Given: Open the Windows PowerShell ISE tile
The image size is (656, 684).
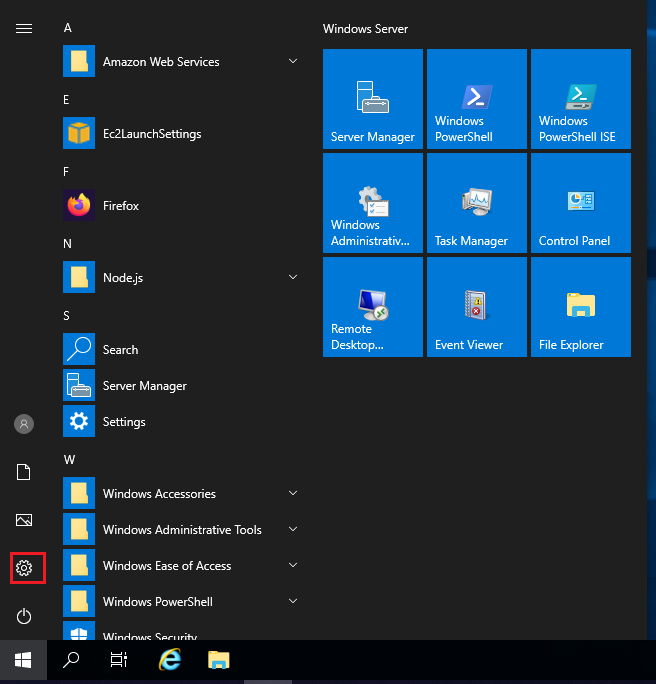Looking at the screenshot, I should click(581, 99).
